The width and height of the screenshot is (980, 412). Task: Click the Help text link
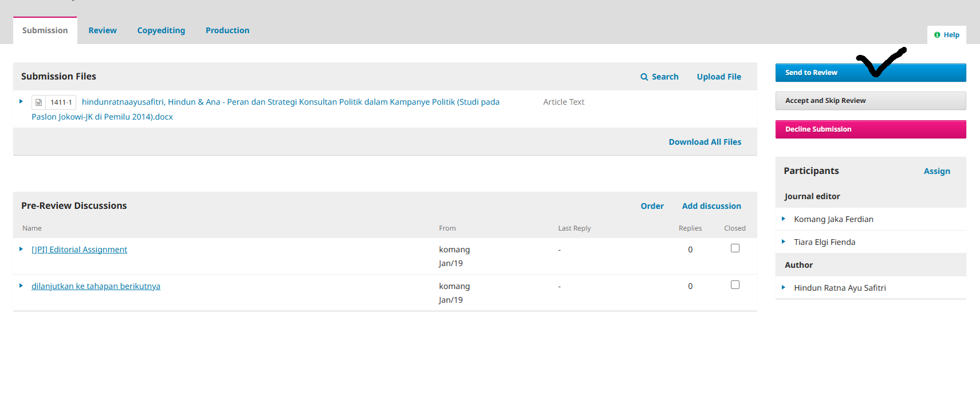pos(951,35)
